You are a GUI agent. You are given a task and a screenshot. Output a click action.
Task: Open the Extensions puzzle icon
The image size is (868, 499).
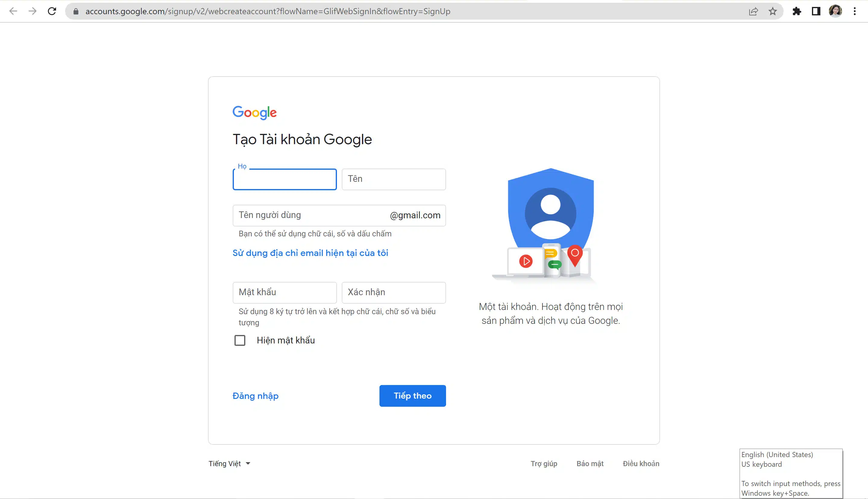point(797,11)
